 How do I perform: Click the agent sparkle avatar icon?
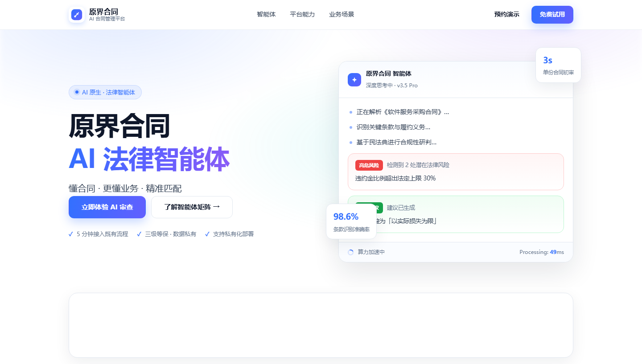354,80
